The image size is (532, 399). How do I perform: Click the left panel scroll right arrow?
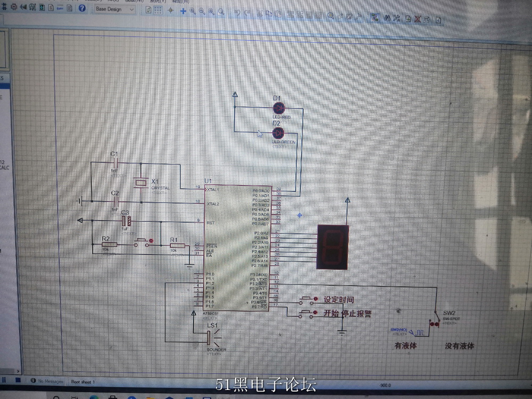point(18,371)
